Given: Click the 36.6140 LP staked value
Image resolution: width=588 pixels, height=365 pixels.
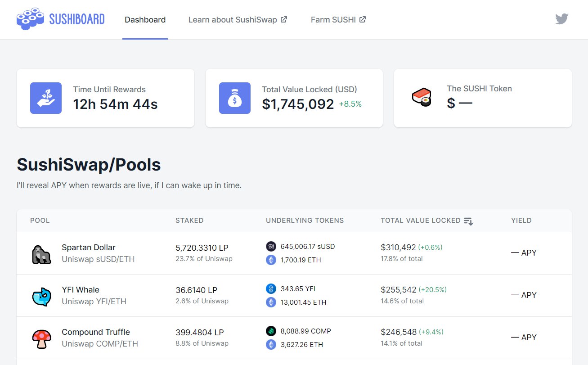Looking at the screenshot, I should click(197, 290).
